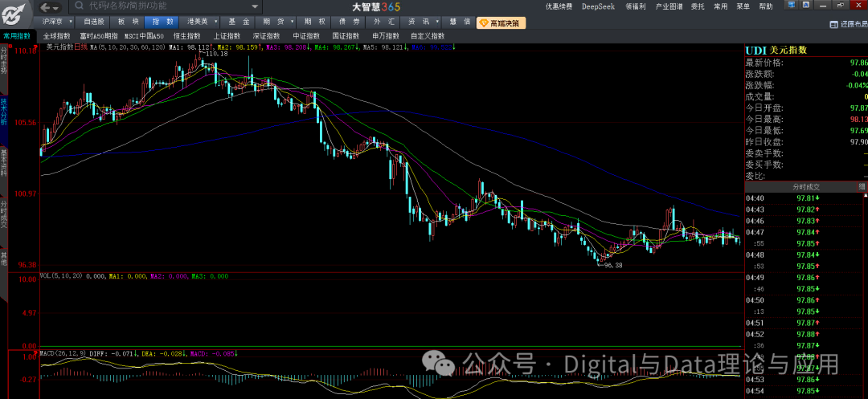Screen dimensions: 868x399
Task: Click the MA(5,10,20,30,60,120) indicator label
Action: [x=129, y=47]
